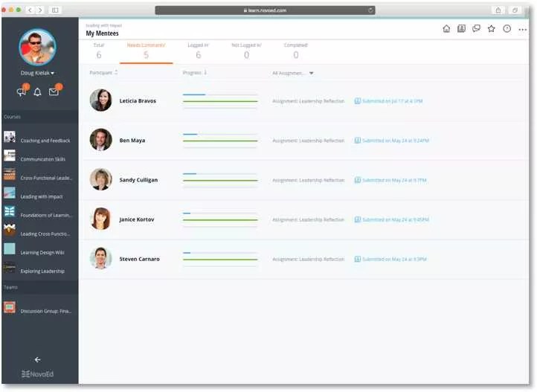Screen dimensions: 537x392
Task: Open the Discussion Group team link
Action: click(x=46, y=311)
